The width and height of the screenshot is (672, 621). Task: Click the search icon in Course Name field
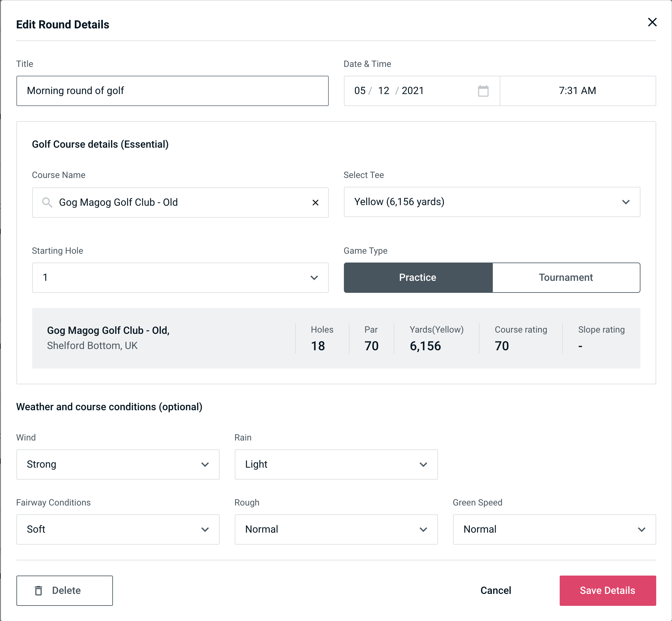(x=47, y=202)
